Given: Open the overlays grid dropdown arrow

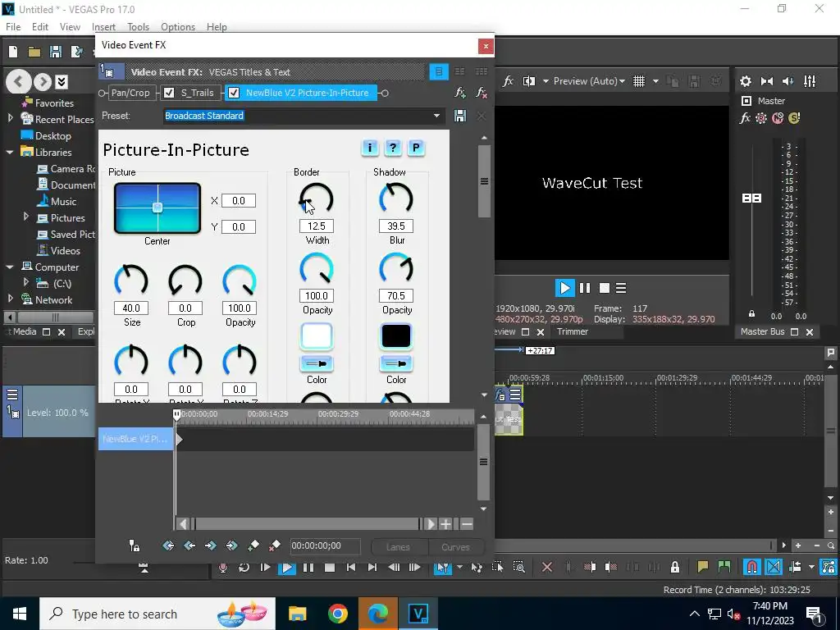Looking at the screenshot, I should pyautogui.click(x=655, y=81).
